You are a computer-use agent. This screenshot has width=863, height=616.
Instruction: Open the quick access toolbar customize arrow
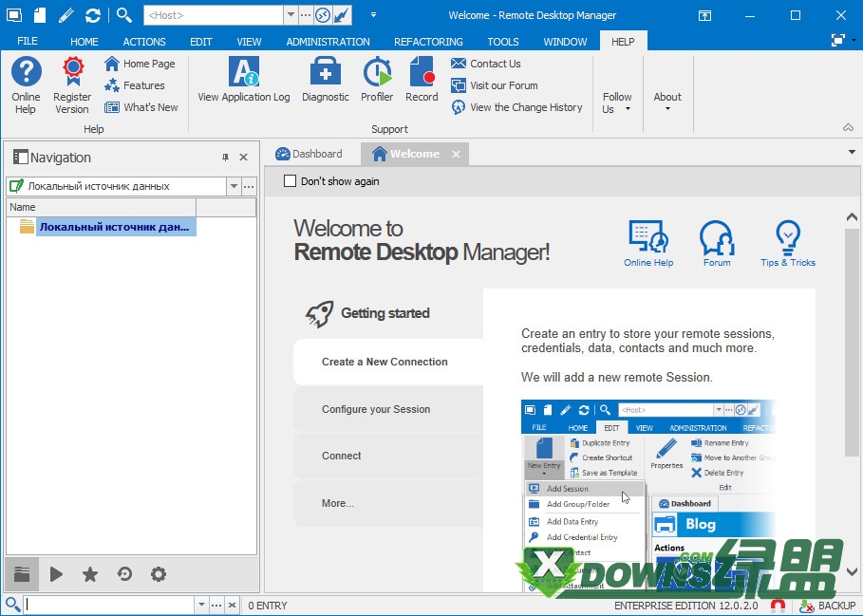pyautogui.click(x=373, y=15)
